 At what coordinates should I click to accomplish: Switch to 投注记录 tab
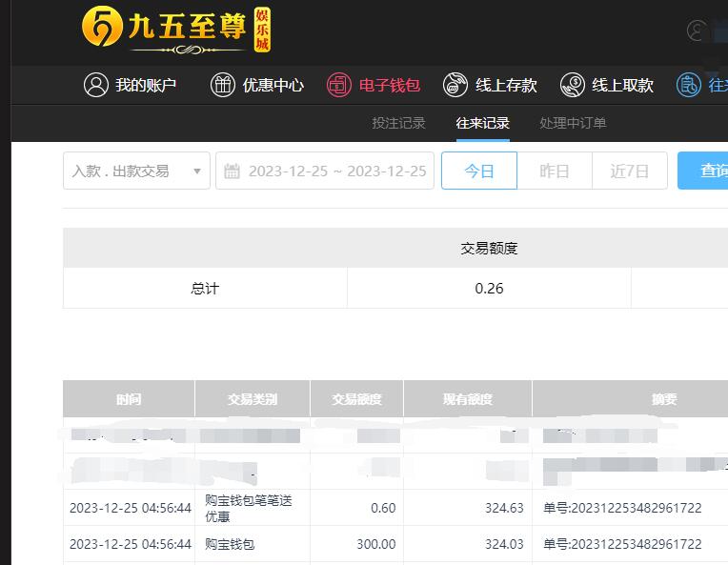398,123
